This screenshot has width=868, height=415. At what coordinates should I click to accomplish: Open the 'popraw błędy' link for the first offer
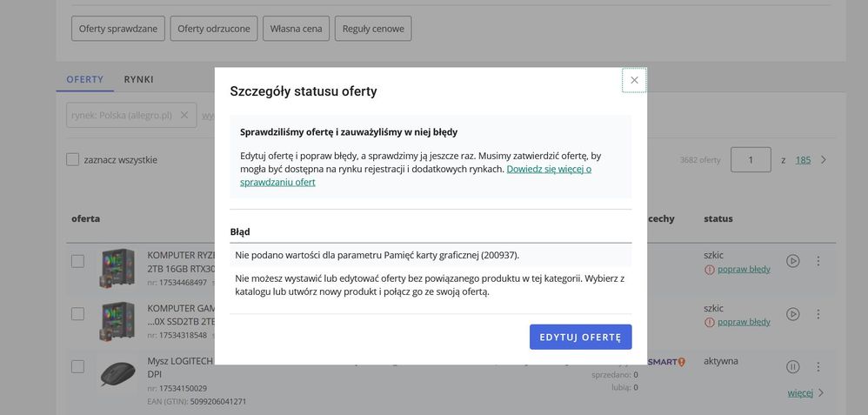(x=744, y=270)
